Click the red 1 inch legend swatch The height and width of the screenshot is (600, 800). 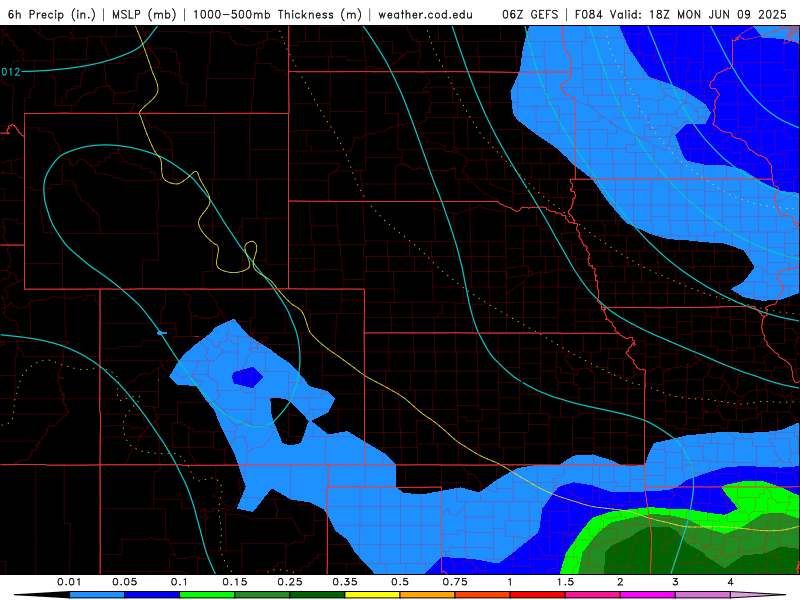click(x=538, y=595)
